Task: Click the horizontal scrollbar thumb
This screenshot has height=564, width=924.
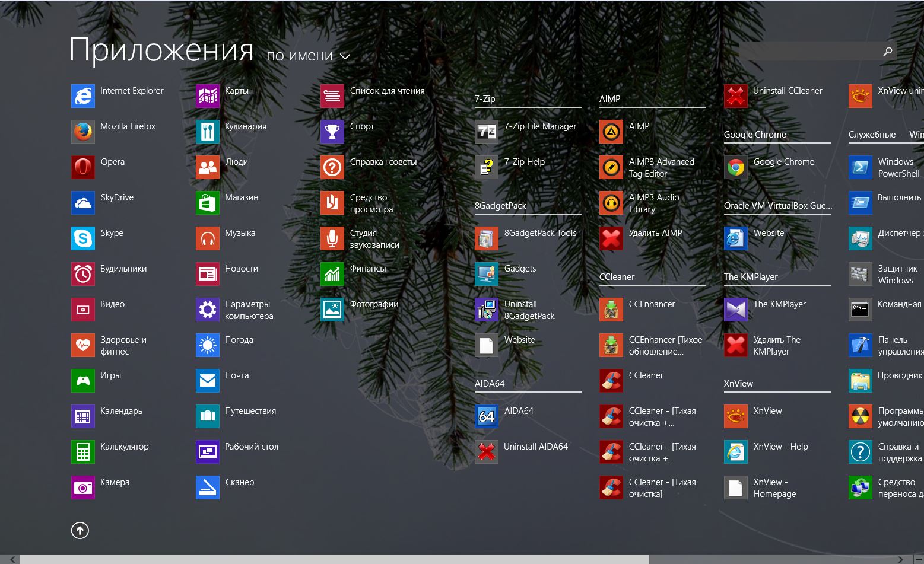Action: 335,559
